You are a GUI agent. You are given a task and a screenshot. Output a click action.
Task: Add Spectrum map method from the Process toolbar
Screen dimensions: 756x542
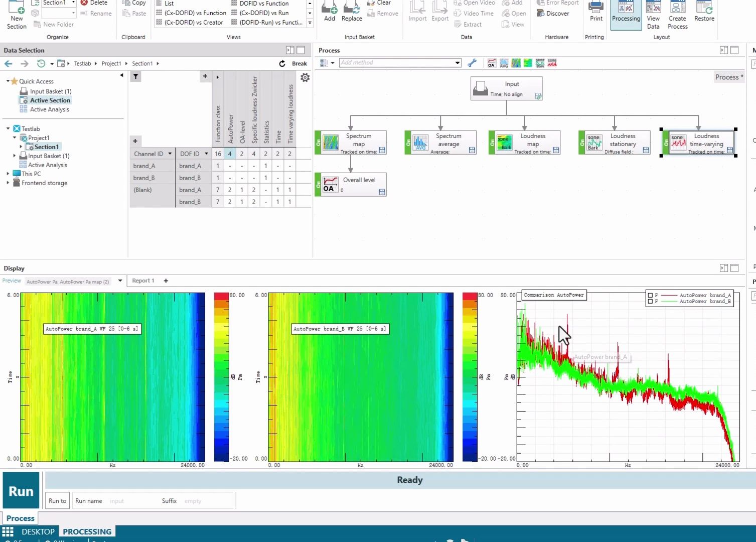click(516, 63)
